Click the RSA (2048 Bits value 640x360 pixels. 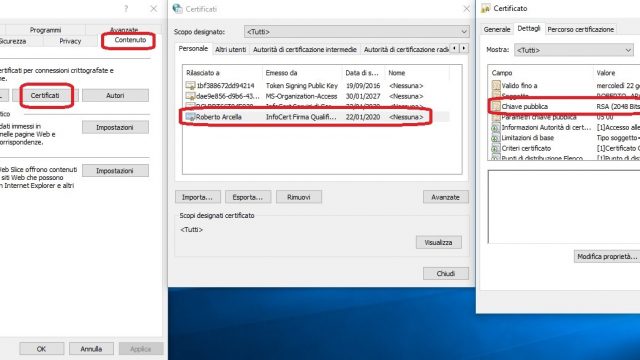618,107
